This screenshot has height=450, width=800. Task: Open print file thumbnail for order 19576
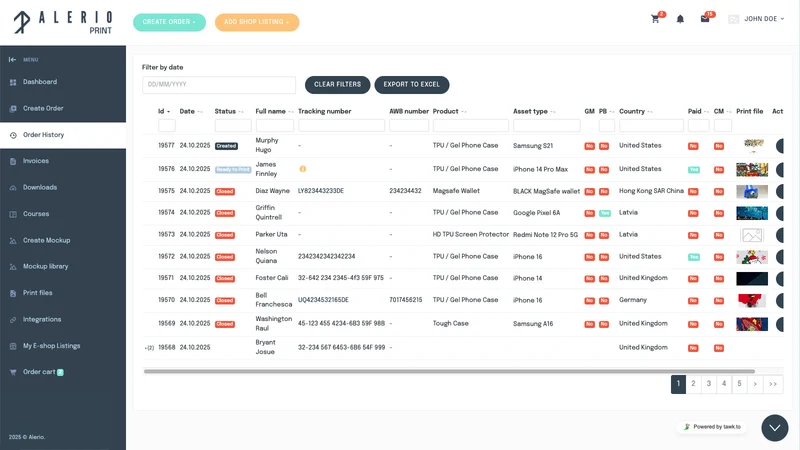(752, 169)
